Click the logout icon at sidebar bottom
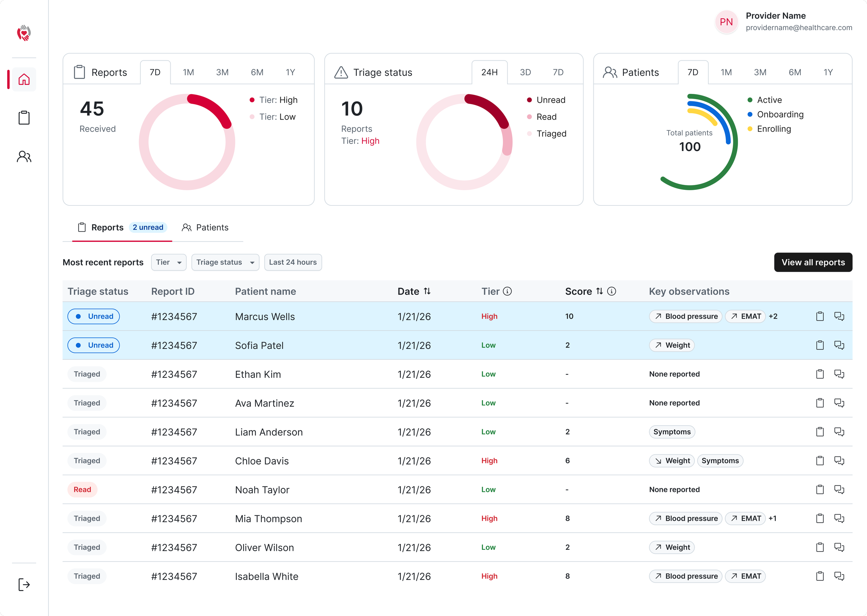This screenshot has height=616, width=867. [x=24, y=584]
